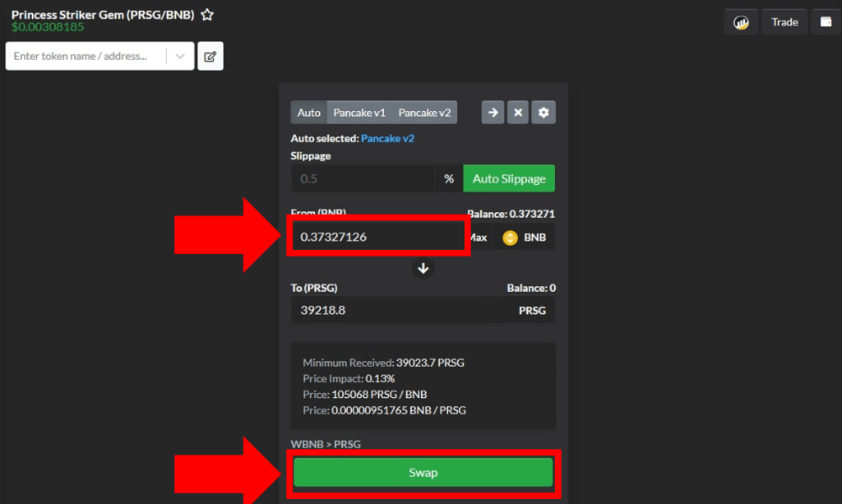Select the Pancake v2 tab

[x=424, y=113]
